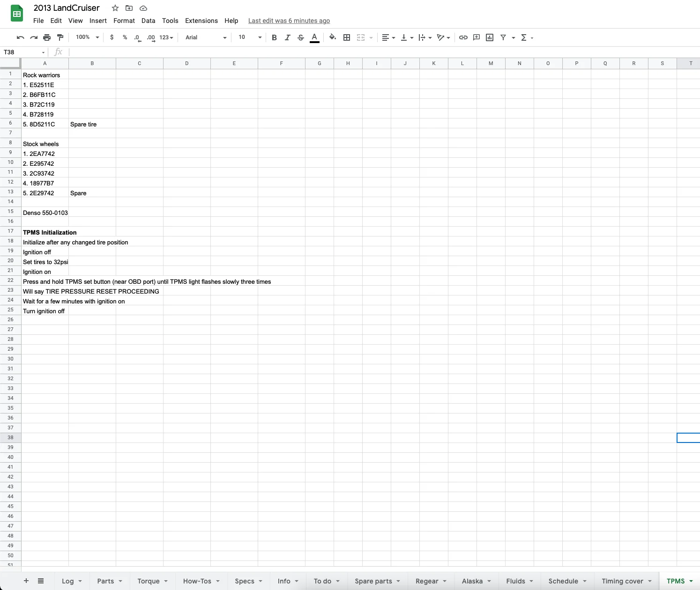Click the Undo icon
The image size is (700, 590).
(x=20, y=37)
